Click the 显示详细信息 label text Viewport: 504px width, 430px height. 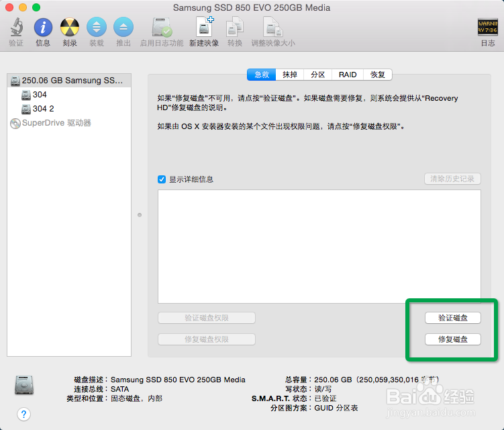191,179
